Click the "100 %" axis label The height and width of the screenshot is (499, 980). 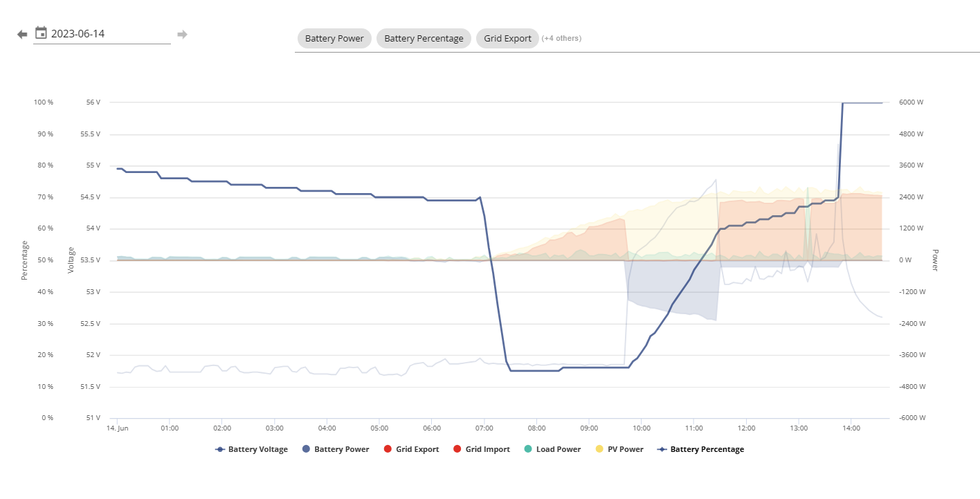pos(44,102)
